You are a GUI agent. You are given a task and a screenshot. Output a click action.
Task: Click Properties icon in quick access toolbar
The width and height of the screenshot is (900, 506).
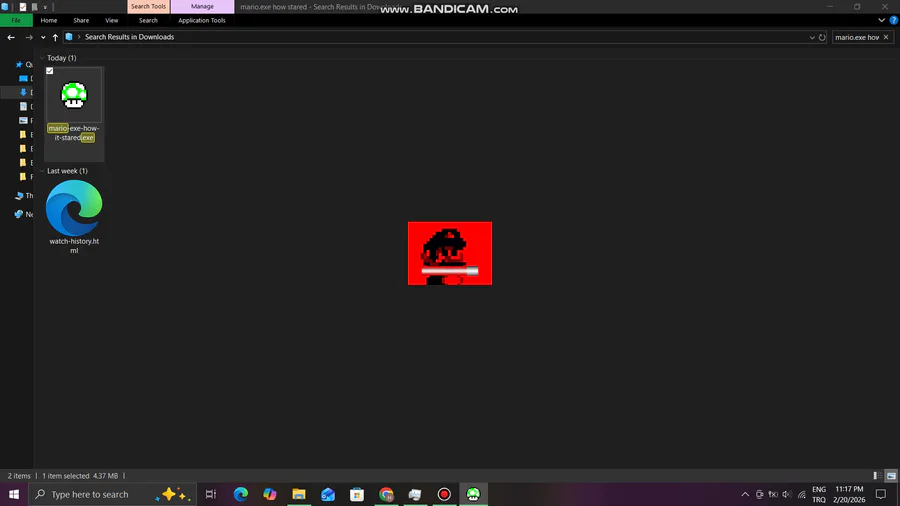[x=23, y=7]
